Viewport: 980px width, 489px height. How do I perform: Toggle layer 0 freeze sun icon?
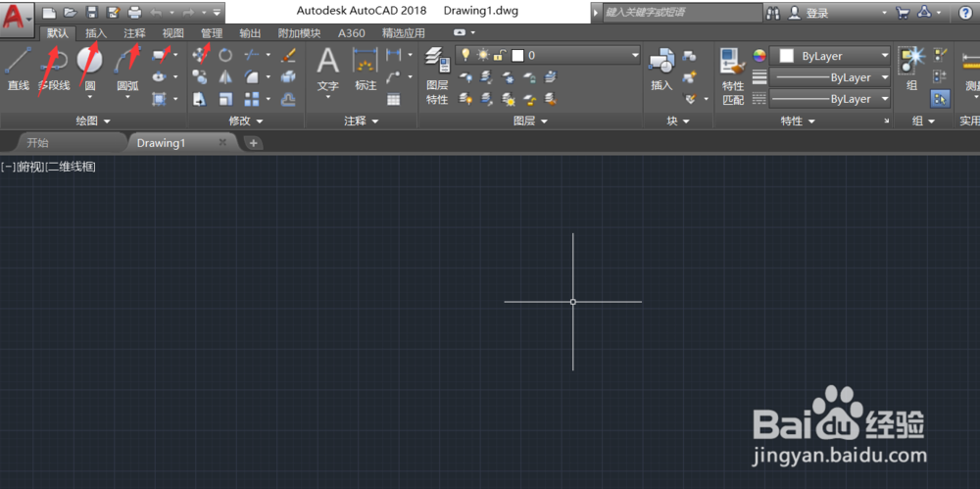(x=482, y=55)
